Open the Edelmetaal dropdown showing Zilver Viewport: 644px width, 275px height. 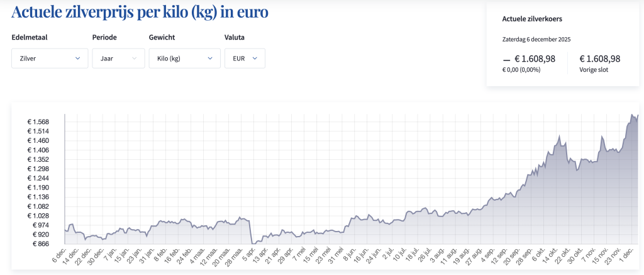click(x=50, y=59)
